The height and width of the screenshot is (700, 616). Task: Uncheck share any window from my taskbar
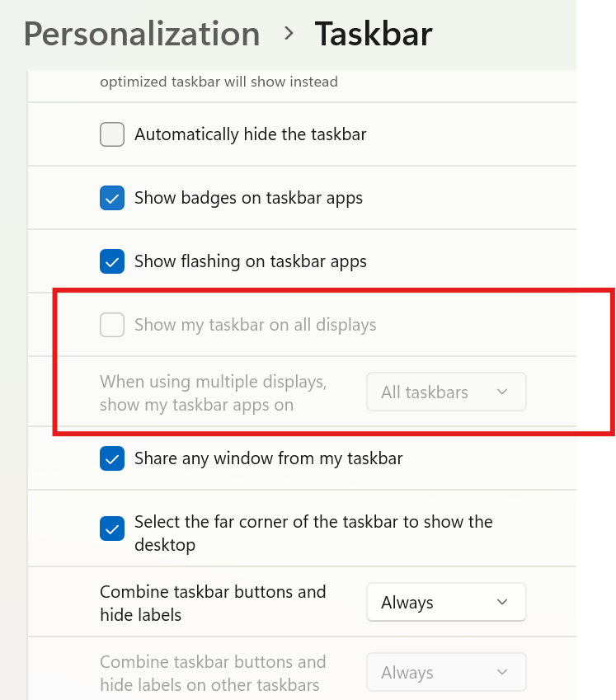[112, 458]
